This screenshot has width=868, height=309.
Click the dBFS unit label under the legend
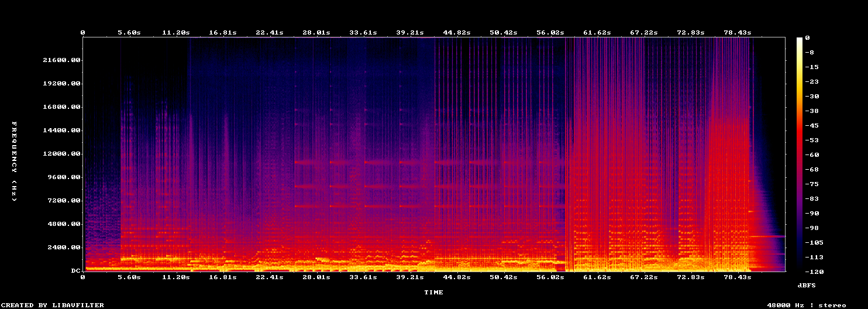807,285
